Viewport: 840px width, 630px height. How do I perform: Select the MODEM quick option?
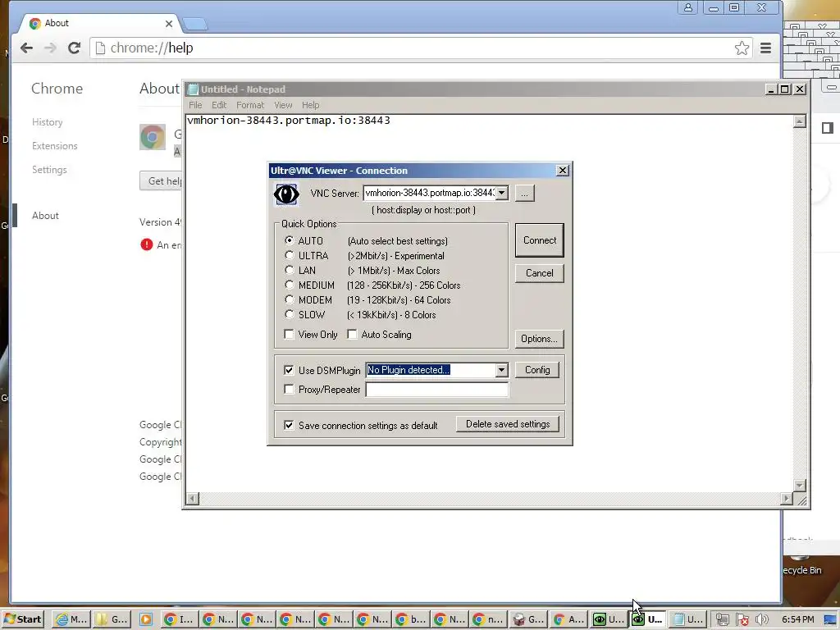(290, 299)
